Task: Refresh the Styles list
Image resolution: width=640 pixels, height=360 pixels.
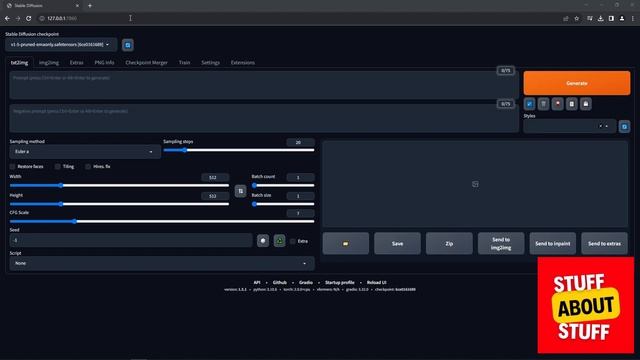Action: 624,127
